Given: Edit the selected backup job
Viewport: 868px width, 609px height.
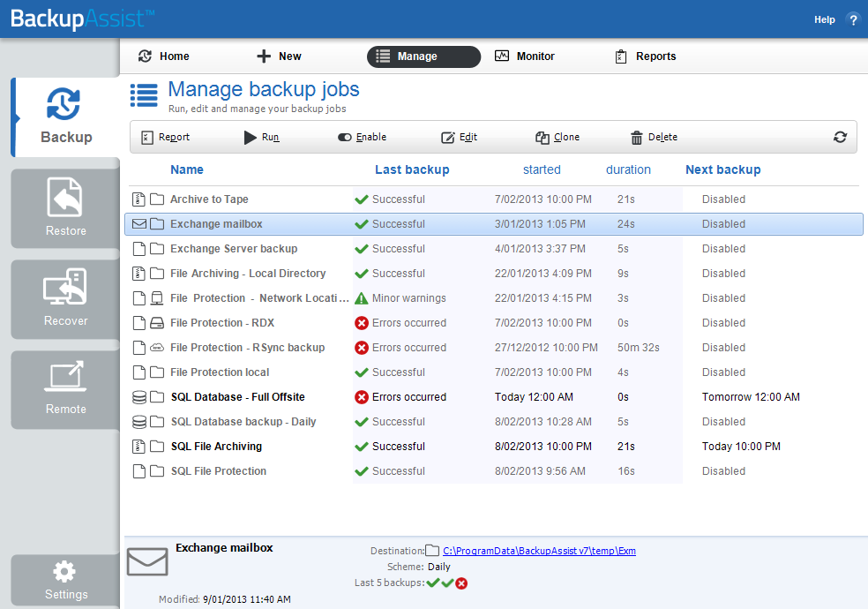Looking at the screenshot, I should tap(459, 138).
